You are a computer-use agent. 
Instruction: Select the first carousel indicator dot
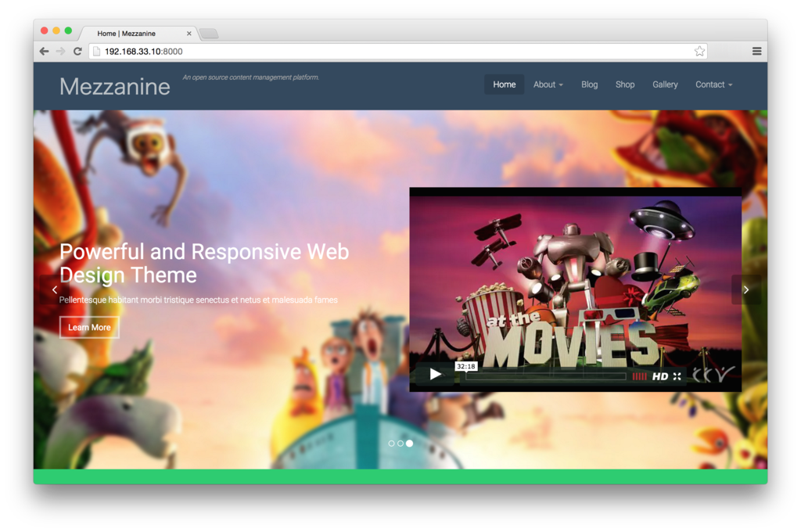pyautogui.click(x=391, y=444)
